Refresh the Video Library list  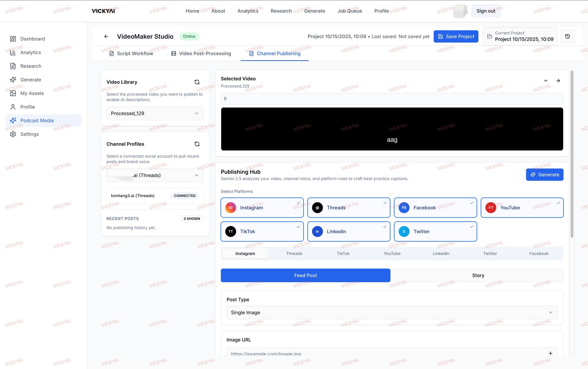point(197,82)
